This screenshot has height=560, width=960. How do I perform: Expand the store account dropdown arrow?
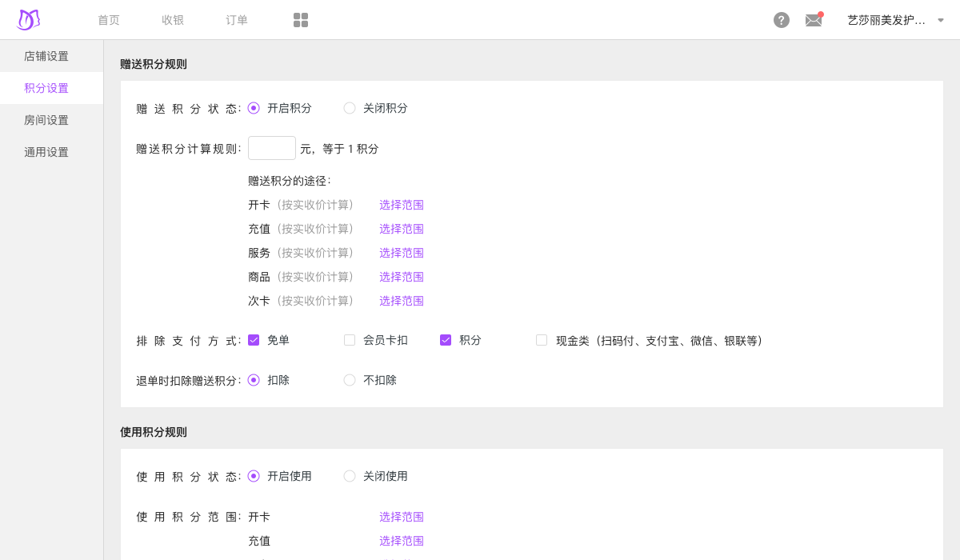[941, 21]
